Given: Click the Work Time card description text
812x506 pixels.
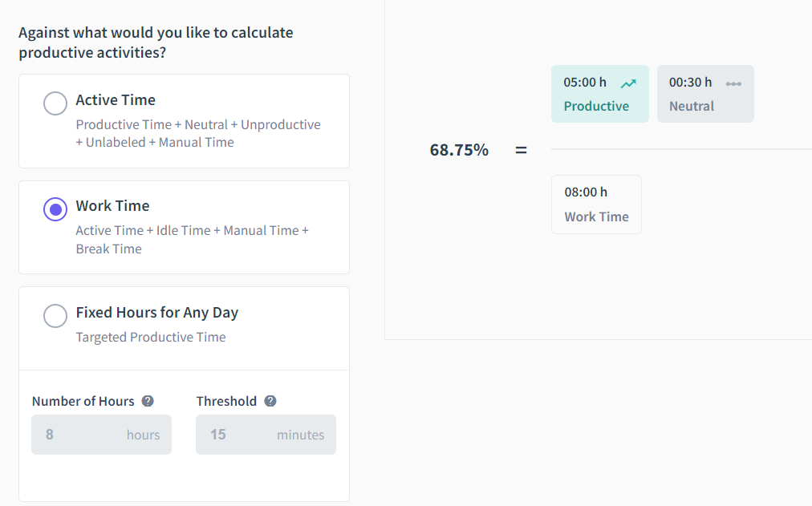Looking at the screenshot, I should point(192,239).
